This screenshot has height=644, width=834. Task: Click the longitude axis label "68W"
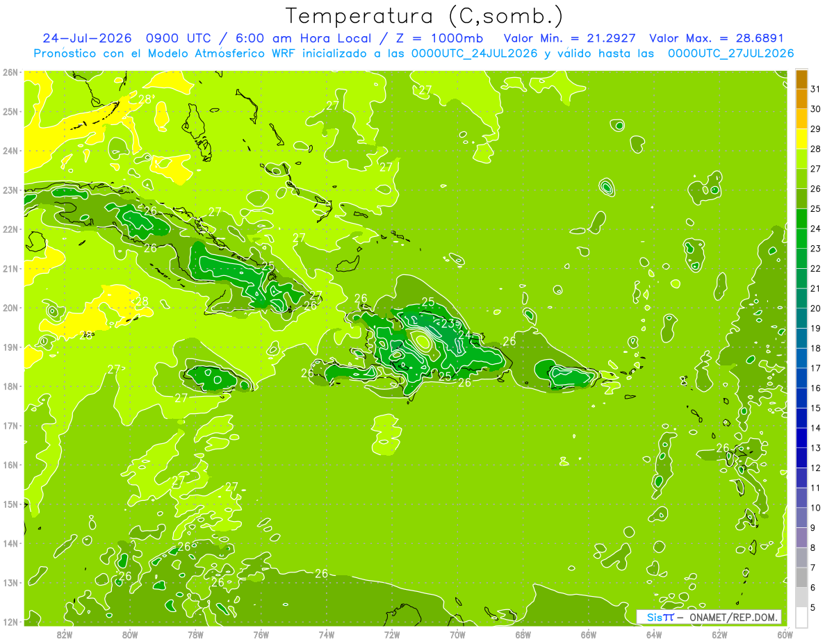tap(523, 634)
